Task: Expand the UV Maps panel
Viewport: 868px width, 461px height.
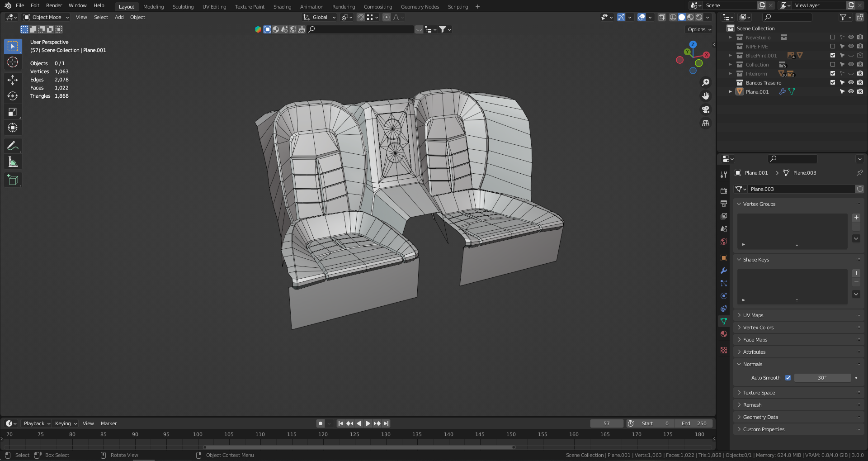Action: tap(753, 315)
